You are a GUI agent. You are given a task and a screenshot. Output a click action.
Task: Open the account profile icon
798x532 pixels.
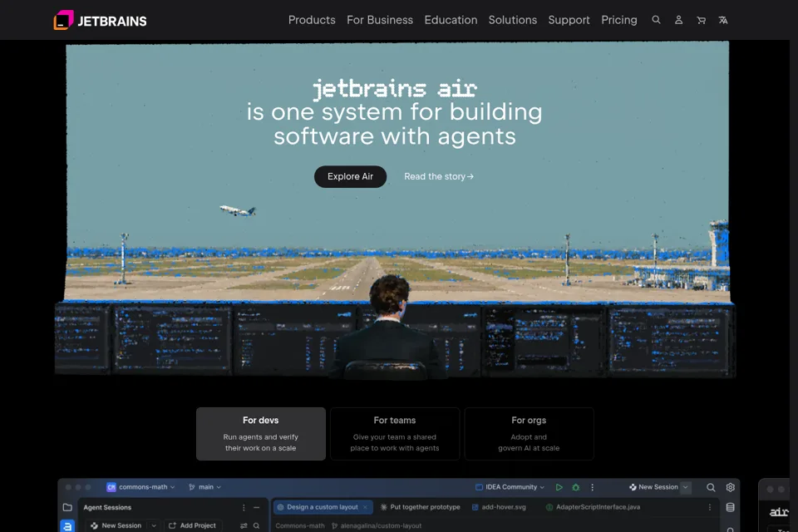678,20
